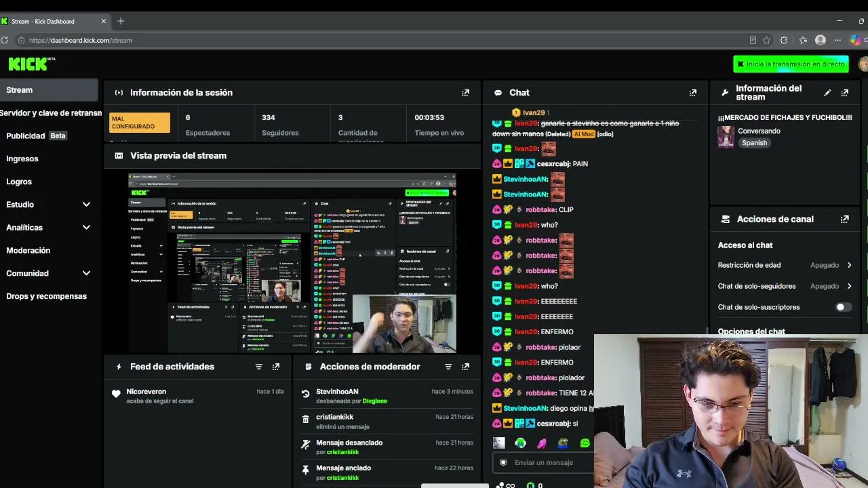Click Nicoreveron in the activity feed

pyautogui.click(x=146, y=392)
